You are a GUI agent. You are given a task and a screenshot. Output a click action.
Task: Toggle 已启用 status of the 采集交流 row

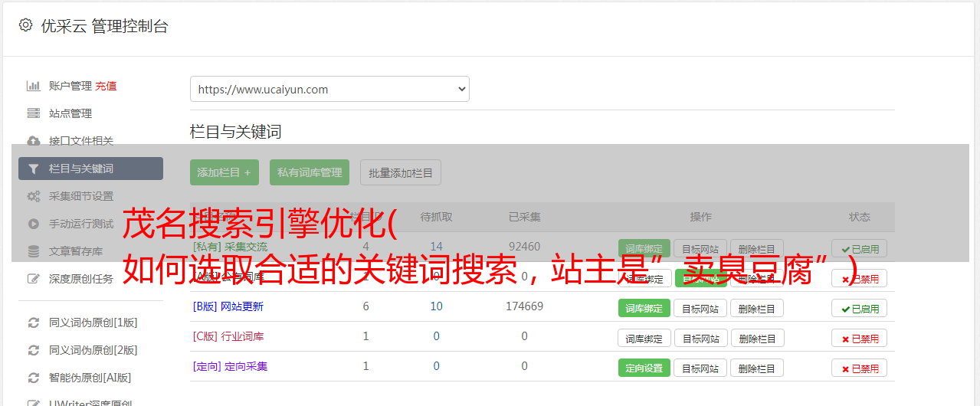pyautogui.click(x=860, y=248)
